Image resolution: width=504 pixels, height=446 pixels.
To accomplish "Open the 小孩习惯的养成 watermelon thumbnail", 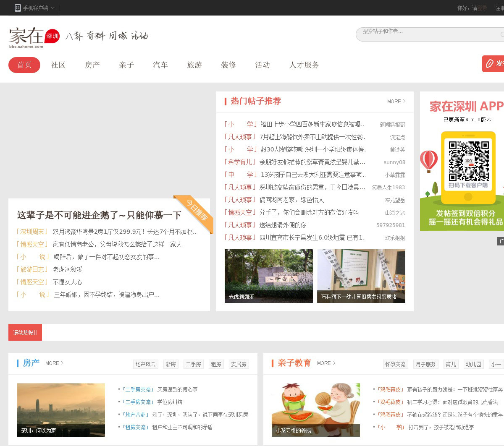I will (315, 409).
